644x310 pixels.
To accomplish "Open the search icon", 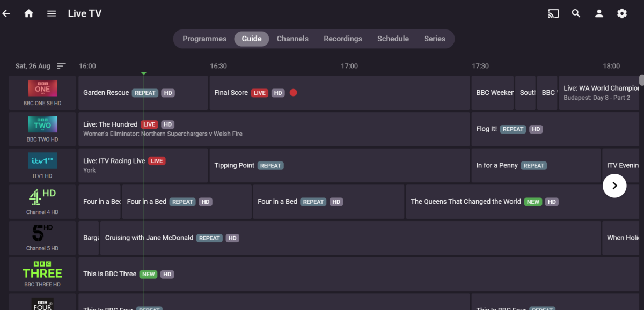I will point(576,14).
